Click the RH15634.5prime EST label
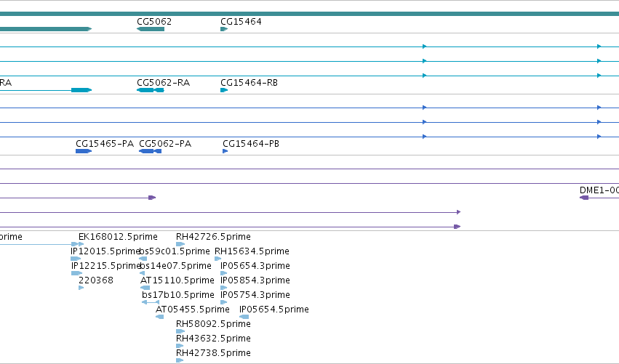The height and width of the screenshot is (364, 619). pos(252,251)
